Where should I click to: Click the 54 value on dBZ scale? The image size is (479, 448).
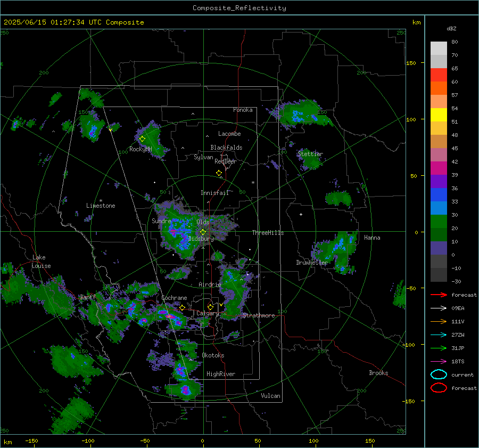[x=455, y=108]
